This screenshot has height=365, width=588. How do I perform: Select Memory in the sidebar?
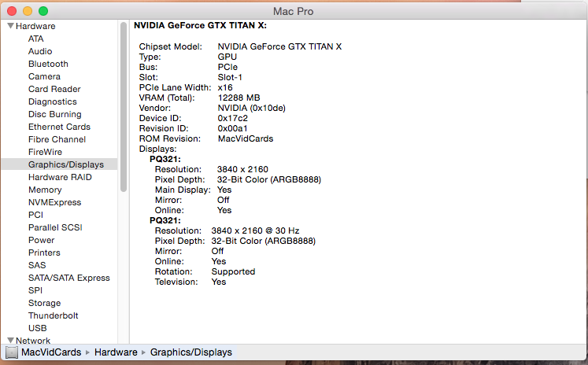[45, 190]
